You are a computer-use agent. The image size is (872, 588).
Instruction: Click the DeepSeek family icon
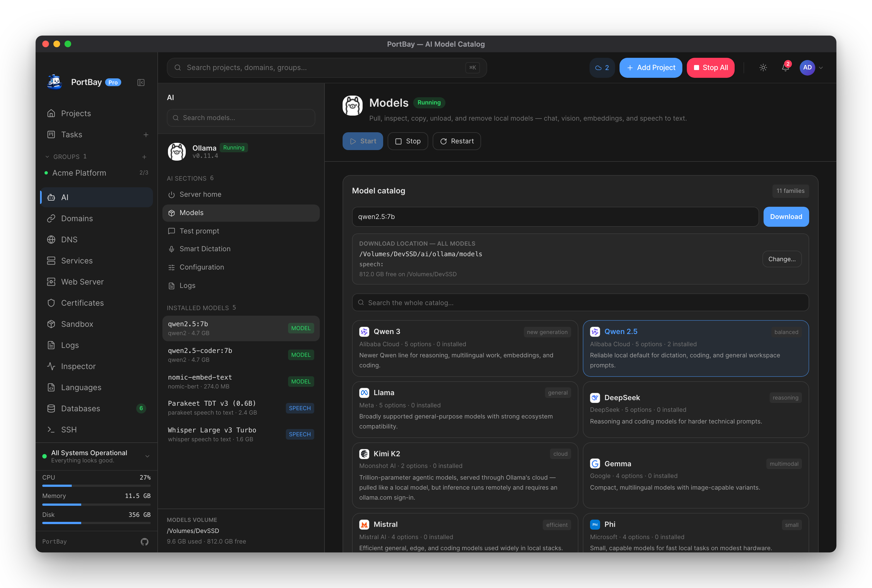[595, 397]
